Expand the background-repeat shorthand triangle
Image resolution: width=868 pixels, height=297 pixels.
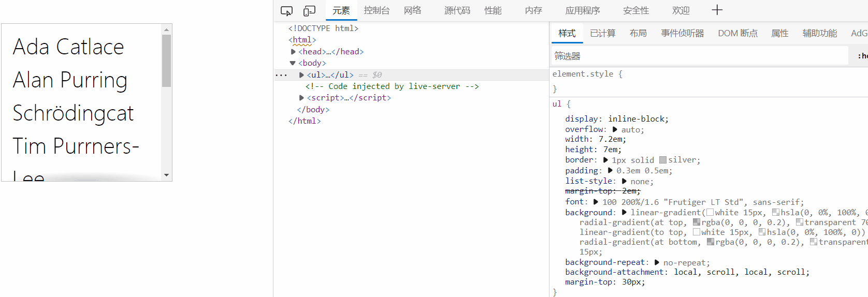tap(657, 262)
